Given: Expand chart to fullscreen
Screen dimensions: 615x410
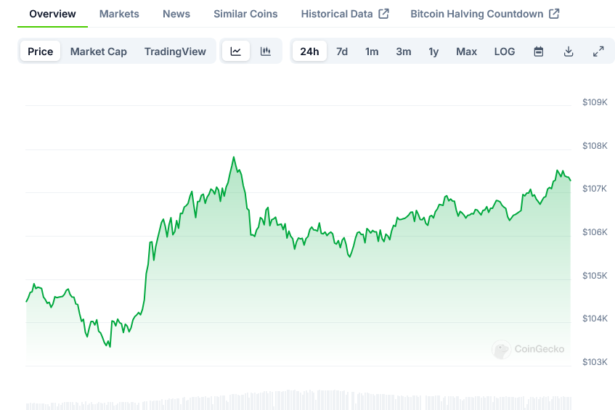Looking at the screenshot, I should (598, 52).
